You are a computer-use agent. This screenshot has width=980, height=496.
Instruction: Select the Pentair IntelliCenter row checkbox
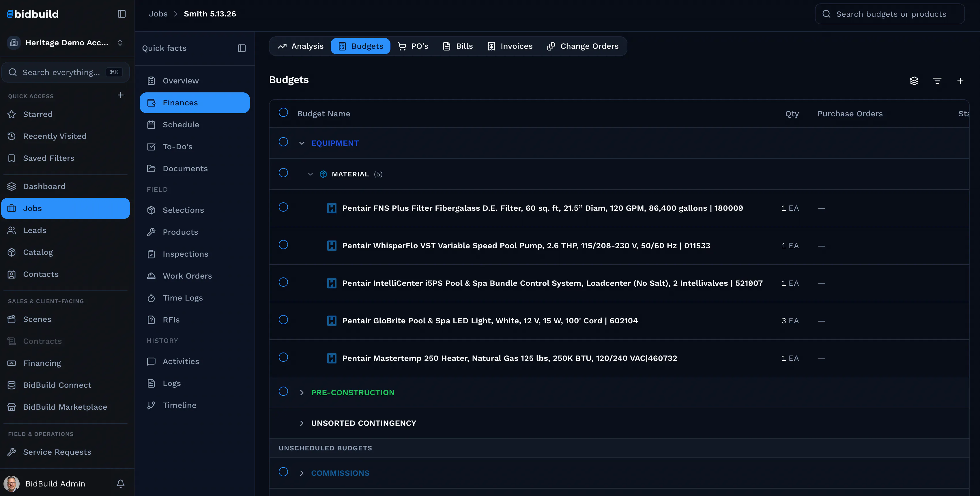[x=283, y=282]
